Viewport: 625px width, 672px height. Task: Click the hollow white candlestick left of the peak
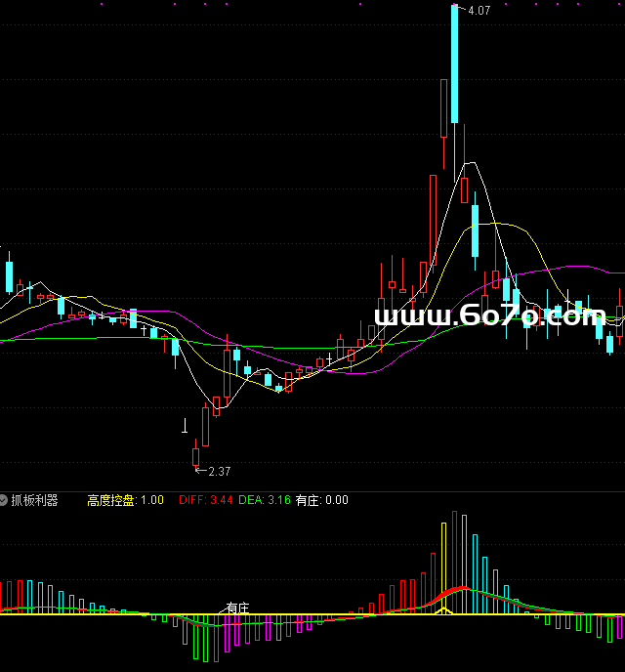coord(444,107)
